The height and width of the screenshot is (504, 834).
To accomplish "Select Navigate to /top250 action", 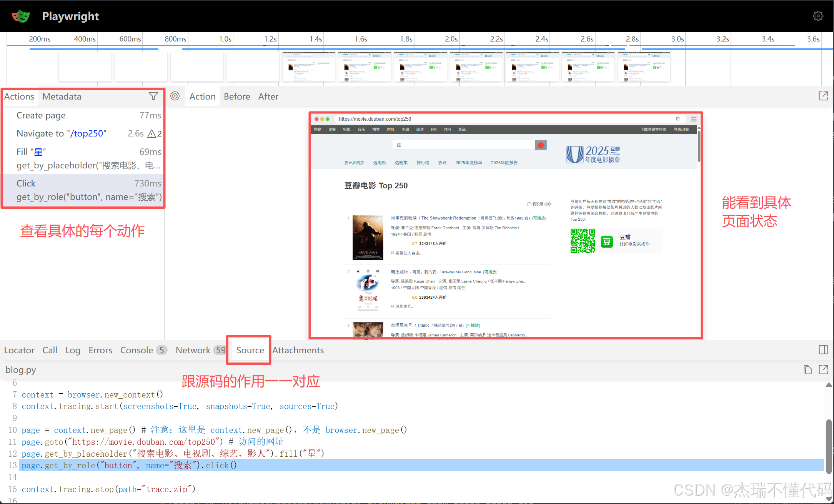I will (x=62, y=133).
